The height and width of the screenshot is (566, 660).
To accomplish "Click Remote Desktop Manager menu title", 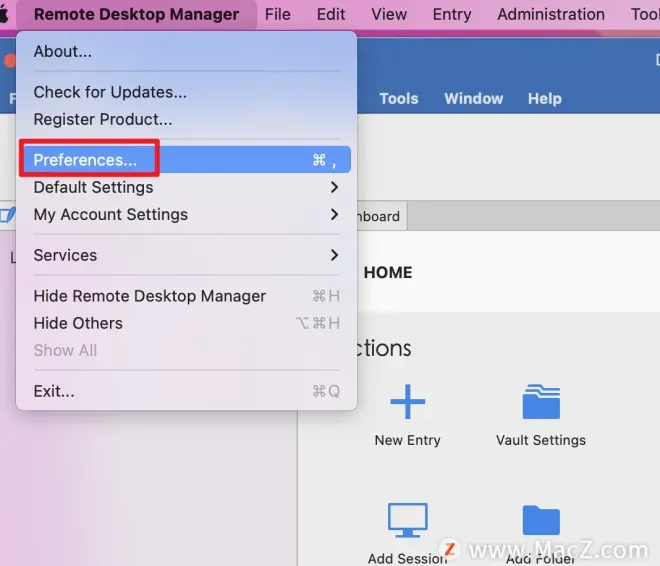I will (x=136, y=14).
